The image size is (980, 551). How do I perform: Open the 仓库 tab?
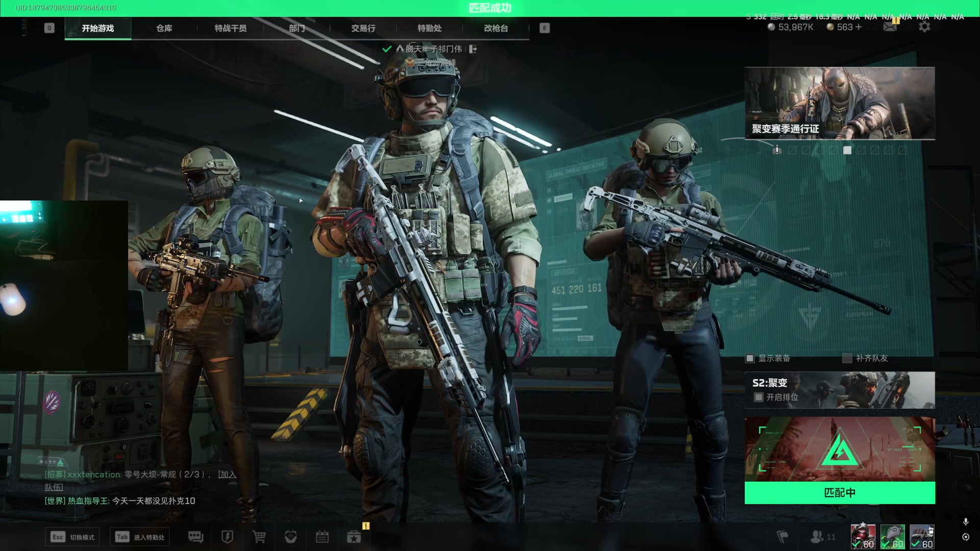pos(164,28)
